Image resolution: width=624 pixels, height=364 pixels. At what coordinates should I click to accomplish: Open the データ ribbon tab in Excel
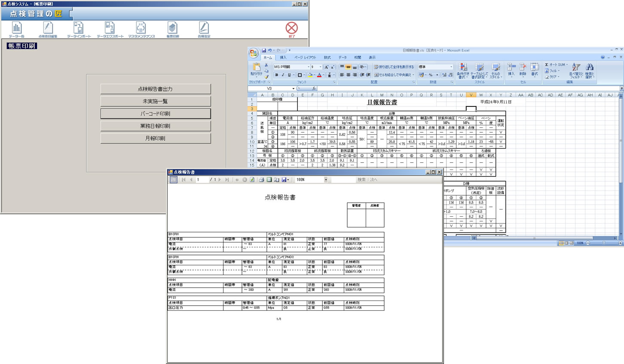point(342,58)
